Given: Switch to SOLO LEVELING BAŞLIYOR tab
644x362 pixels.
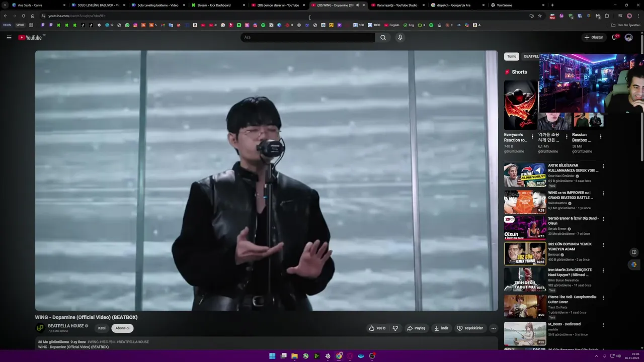Looking at the screenshot, I should (98, 5).
